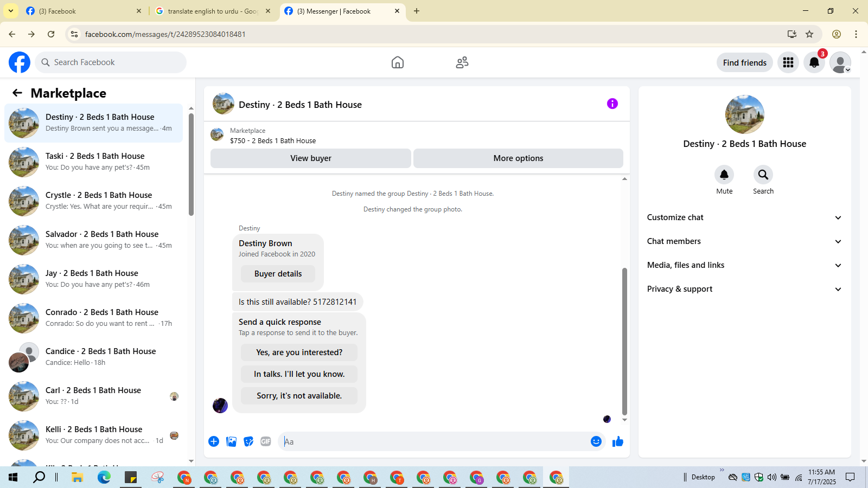Viewport: 868px width, 488px height.
Task: Reload the current page
Action: (51, 34)
